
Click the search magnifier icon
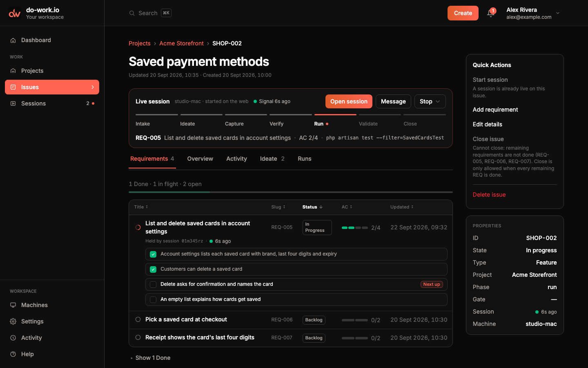coord(132,13)
